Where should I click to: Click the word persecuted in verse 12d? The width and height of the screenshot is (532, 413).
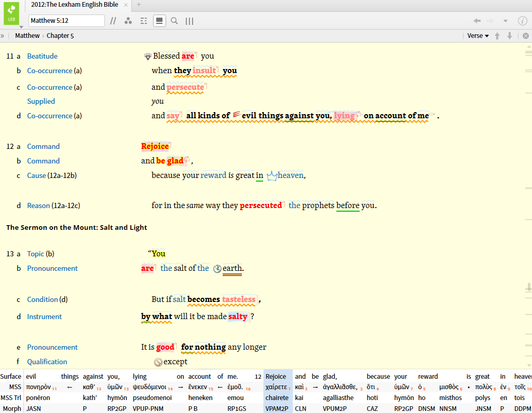pyautogui.click(x=261, y=205)
